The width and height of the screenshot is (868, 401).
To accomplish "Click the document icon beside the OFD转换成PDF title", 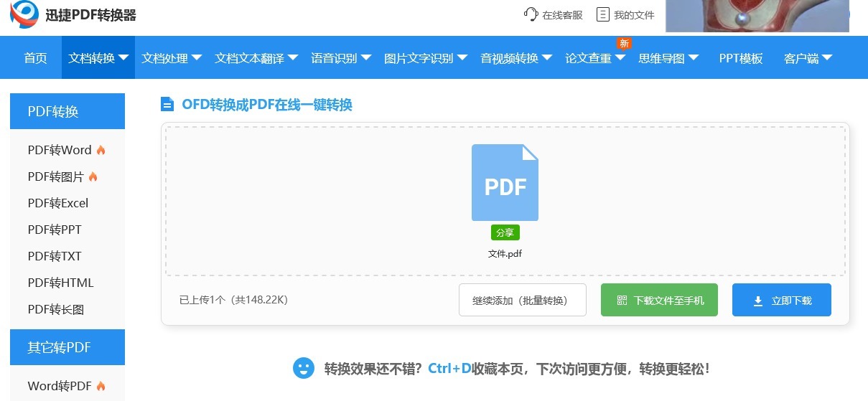I will click(167, 105).
